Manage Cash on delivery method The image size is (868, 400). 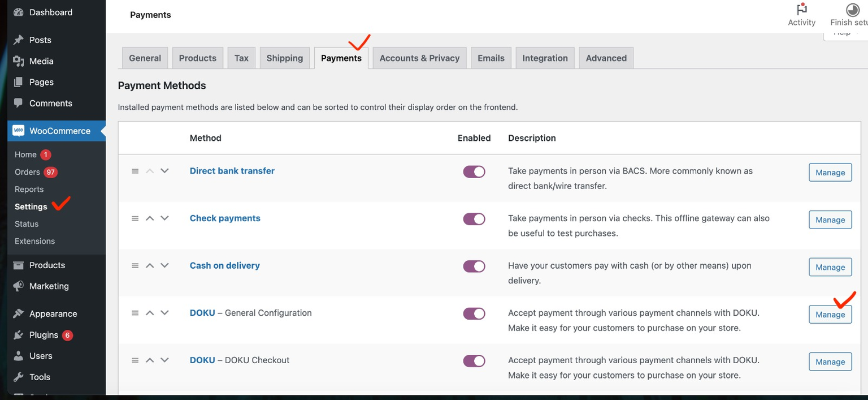point(830,267)
